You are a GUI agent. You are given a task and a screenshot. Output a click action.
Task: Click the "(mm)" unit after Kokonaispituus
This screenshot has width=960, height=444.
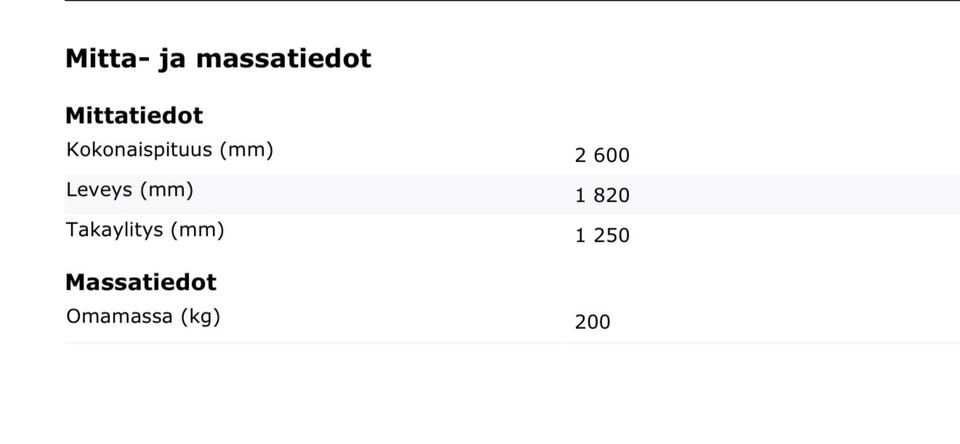tap(246, 150)
